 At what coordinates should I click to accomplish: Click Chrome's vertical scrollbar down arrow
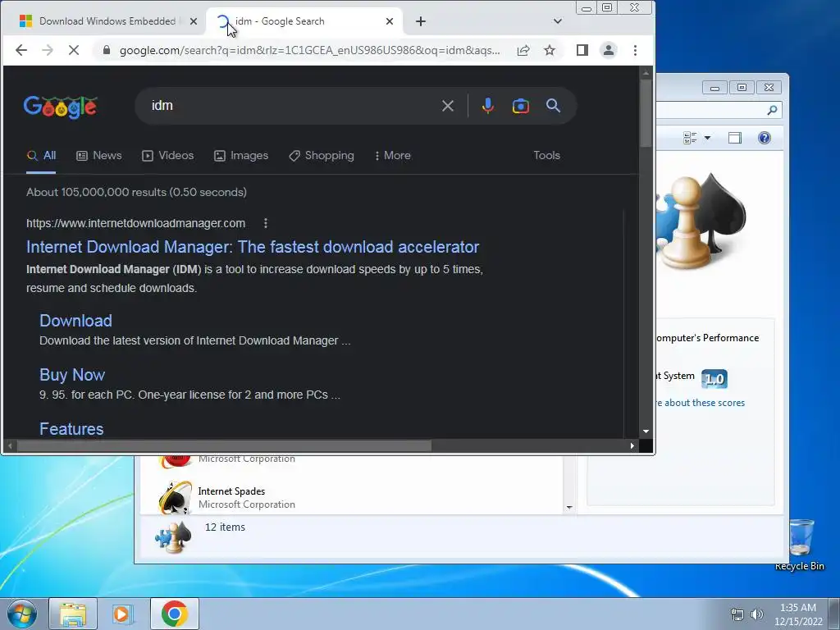(646, 431)
